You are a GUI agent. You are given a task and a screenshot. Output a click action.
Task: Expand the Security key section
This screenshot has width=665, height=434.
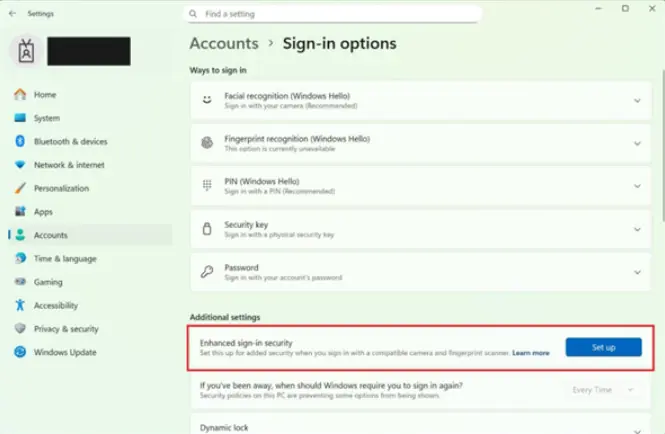(x=636, y=229)
